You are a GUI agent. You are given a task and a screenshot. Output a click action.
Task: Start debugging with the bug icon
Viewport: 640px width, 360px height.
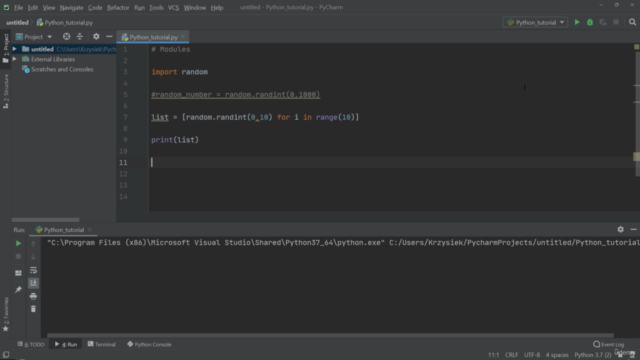tap(590, 22)
